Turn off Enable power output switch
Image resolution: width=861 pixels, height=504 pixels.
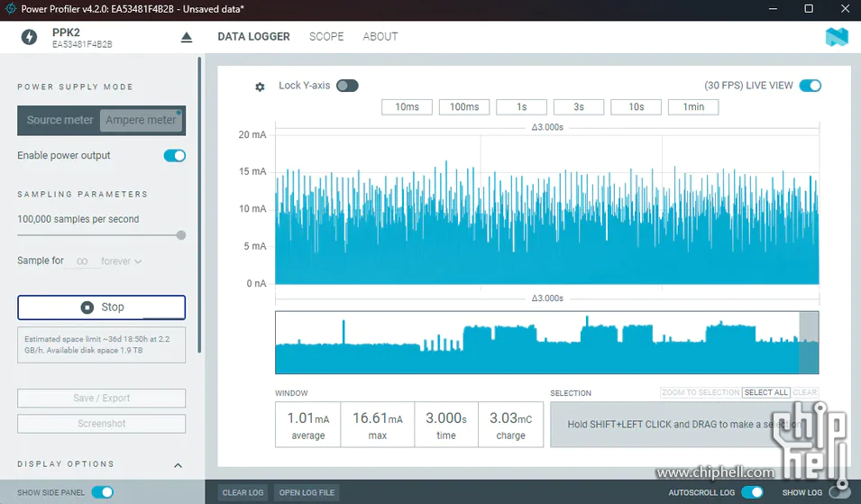coord(175,155)
